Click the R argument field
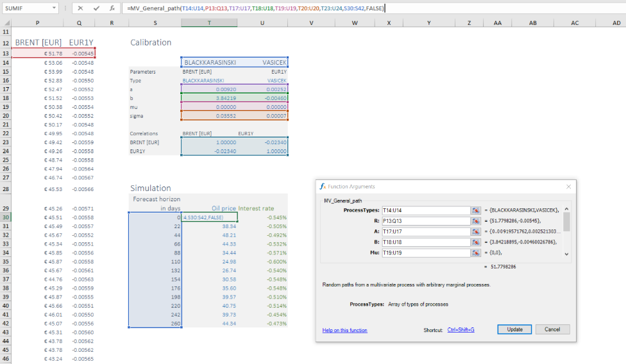The height and width of the screenshot is (364, 626). (426, 221)
